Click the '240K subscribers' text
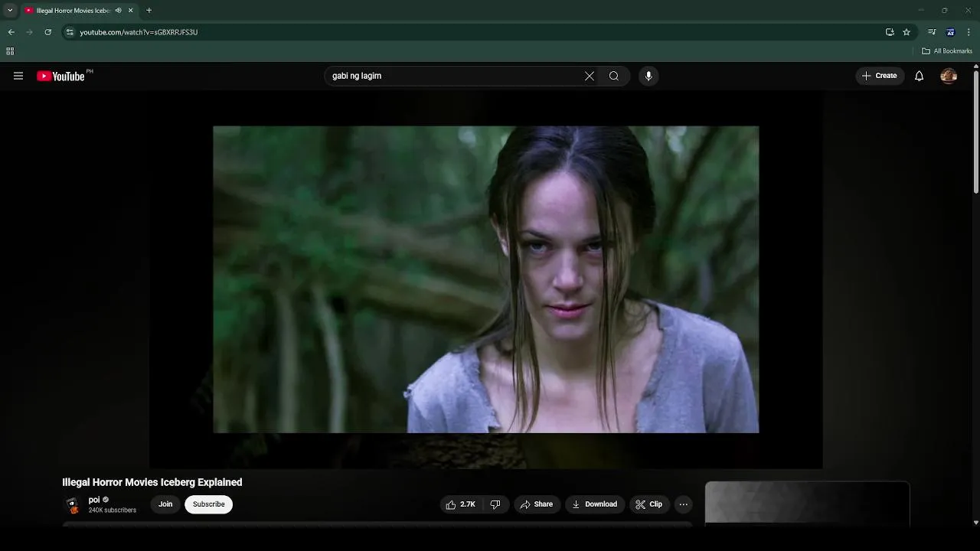 (113, 510)
